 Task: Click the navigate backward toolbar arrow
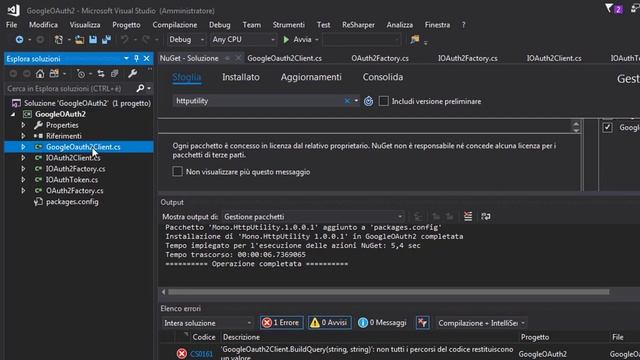[19, 40]
